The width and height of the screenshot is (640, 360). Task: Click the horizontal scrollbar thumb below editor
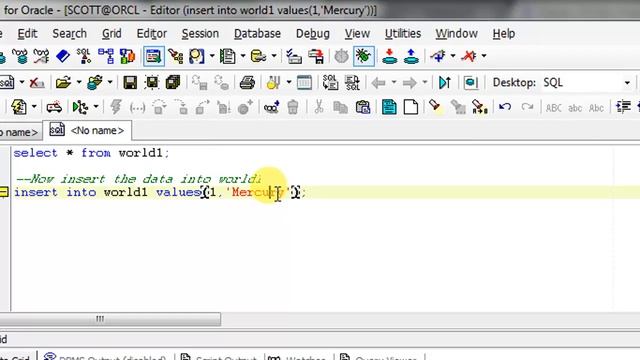(x=110, y=319)
